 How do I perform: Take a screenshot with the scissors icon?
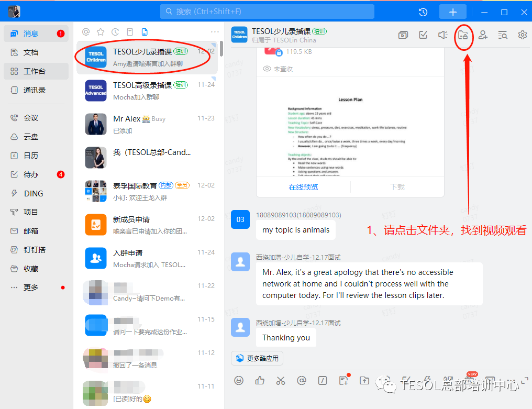tap(281, 381)
